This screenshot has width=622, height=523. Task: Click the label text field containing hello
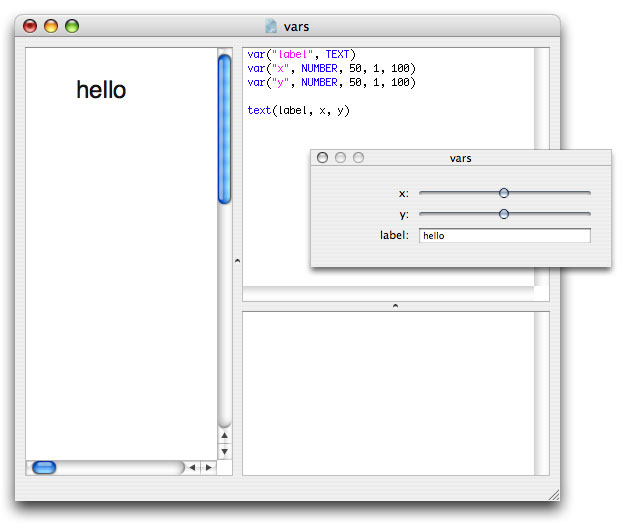tap(505, 235)
